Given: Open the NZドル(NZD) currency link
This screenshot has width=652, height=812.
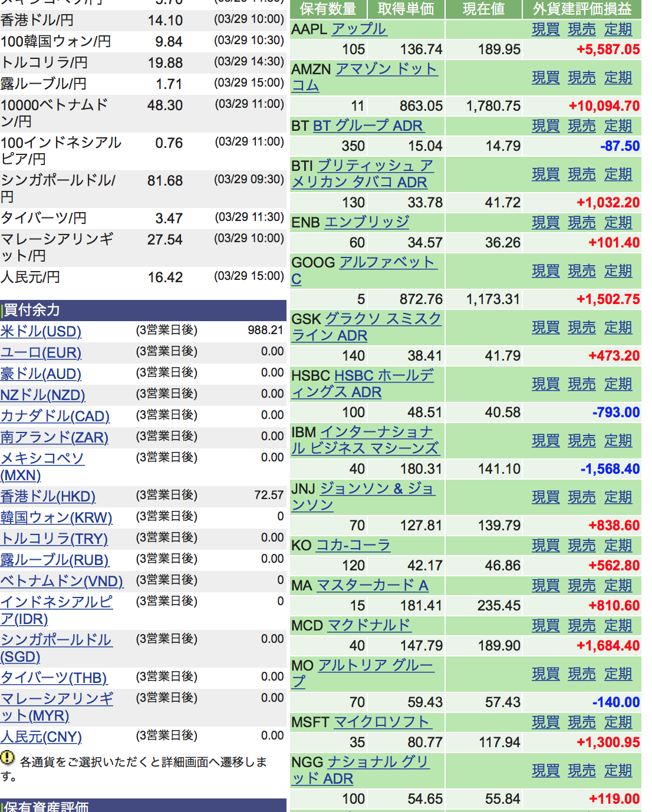Looking at the screenshot, I should click(x=42, y=395).
